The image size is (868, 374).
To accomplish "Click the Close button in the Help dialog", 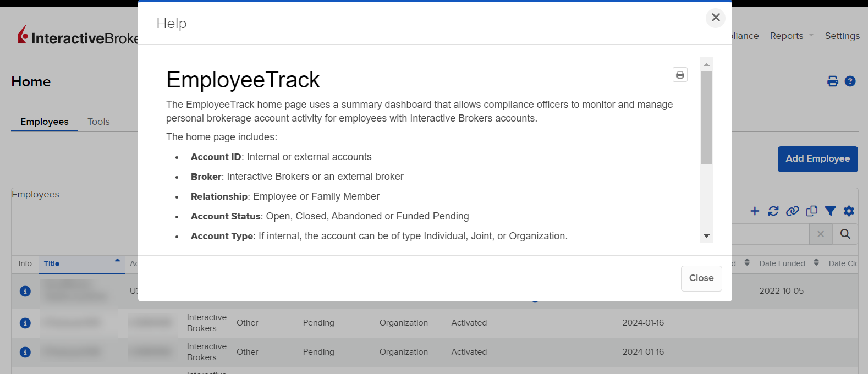I will click(x=701, y=278).
